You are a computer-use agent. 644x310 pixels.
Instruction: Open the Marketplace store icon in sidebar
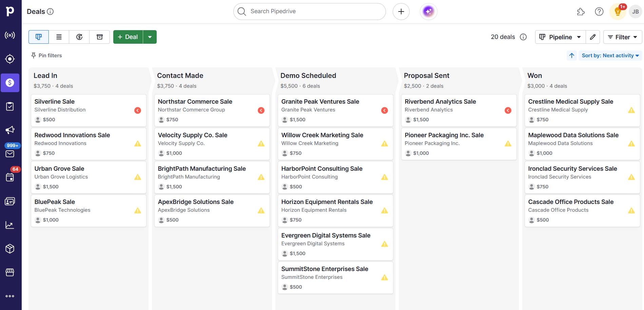pyautogui.click(x=10, y=272)
